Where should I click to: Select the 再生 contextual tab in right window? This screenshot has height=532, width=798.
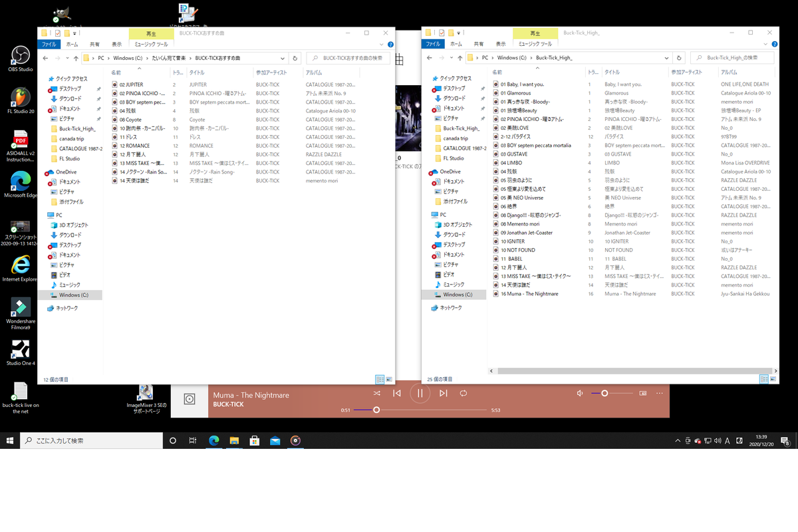coord(535,33)
